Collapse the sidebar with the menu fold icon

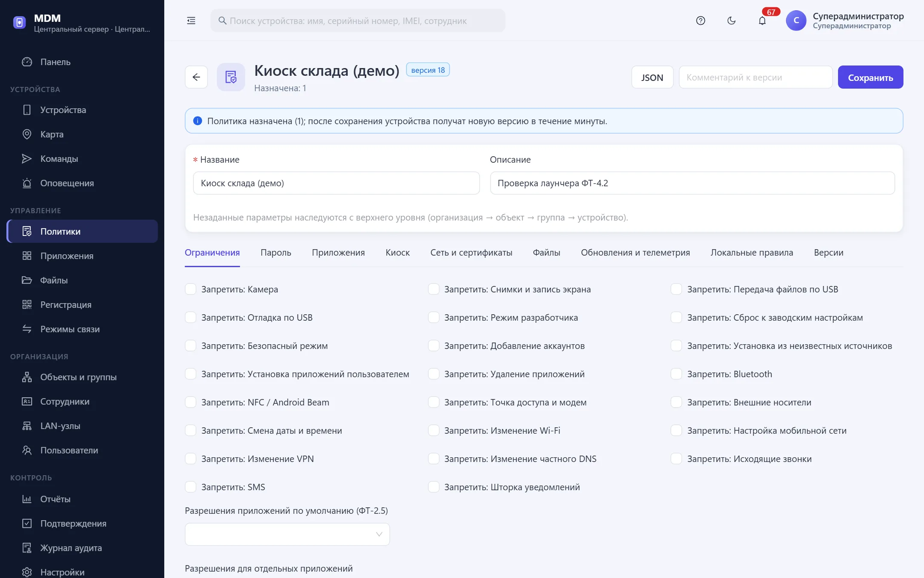tap(191, 21)
